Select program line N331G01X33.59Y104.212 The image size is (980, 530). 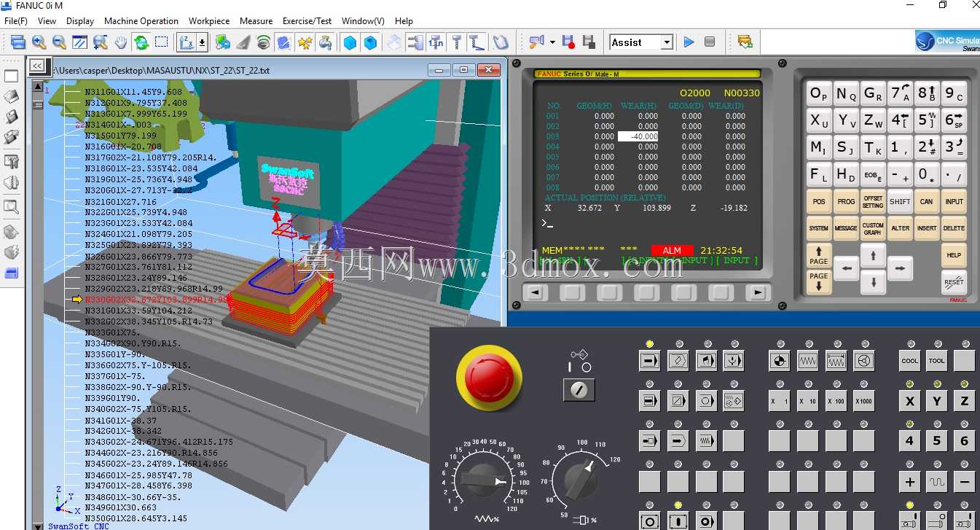click(138, 311)
